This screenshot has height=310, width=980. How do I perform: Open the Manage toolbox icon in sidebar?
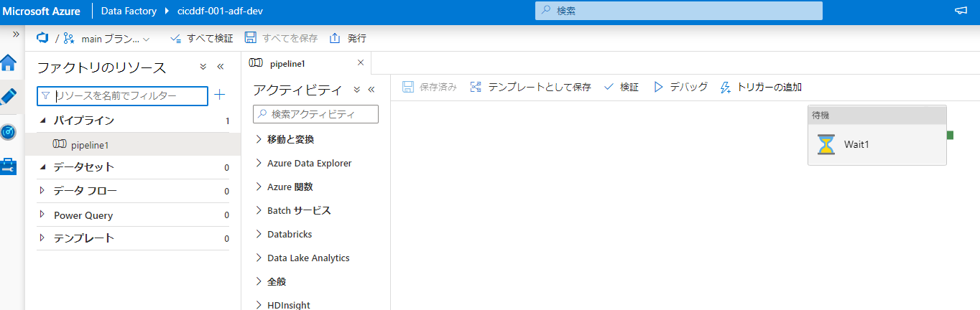click(x=9, y=166)
